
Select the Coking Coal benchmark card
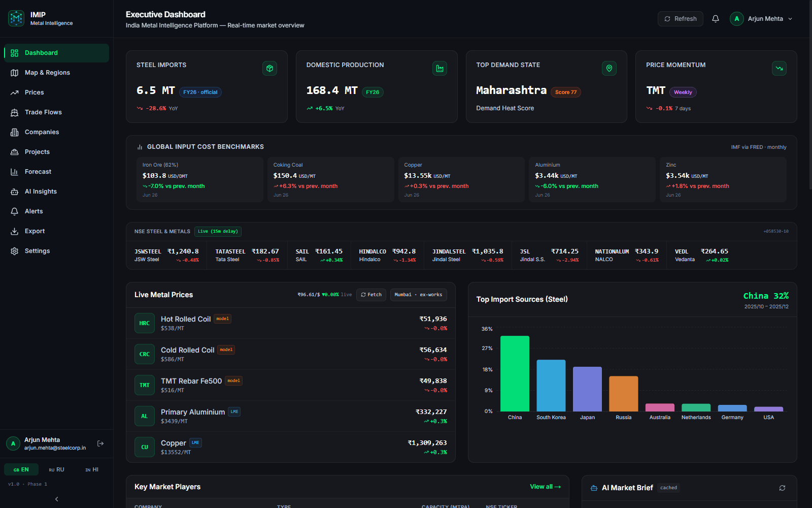pos(331,179)
